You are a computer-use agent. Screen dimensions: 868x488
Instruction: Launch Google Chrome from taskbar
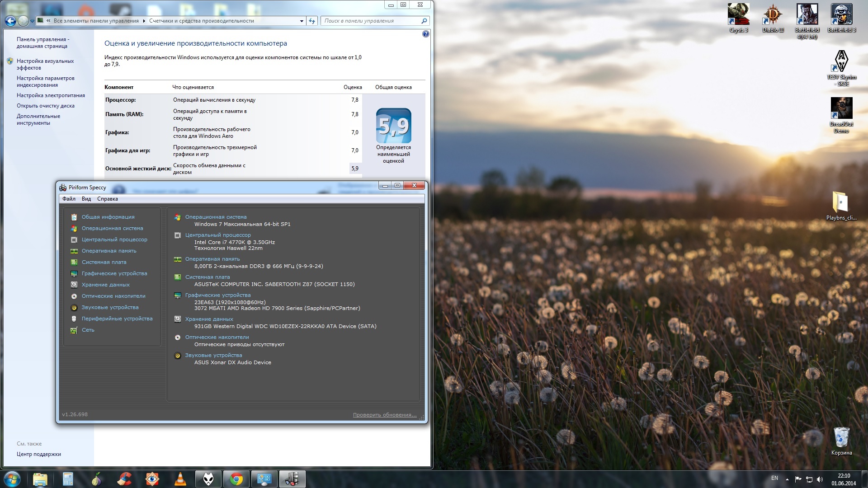(236, 479)
